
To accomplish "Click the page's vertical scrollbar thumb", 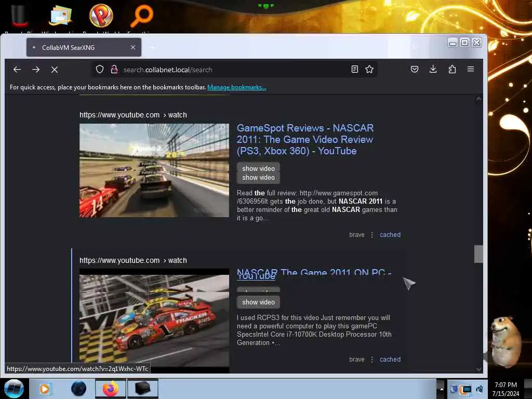I will point(478,254).
